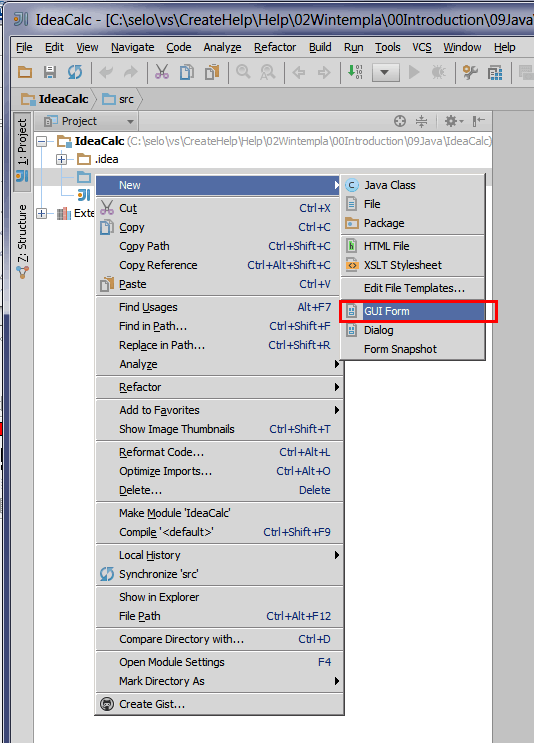Click the Synchronize toolbar icon

pyautogui.click(x=75, y=72)
